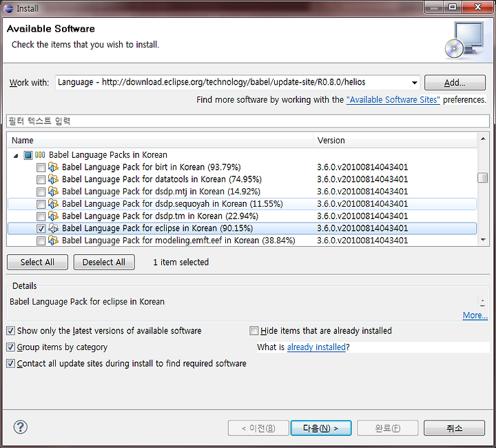The image size is (496, 448).
Task: Click the help question mark icon
Action: (x=21, y=427)
